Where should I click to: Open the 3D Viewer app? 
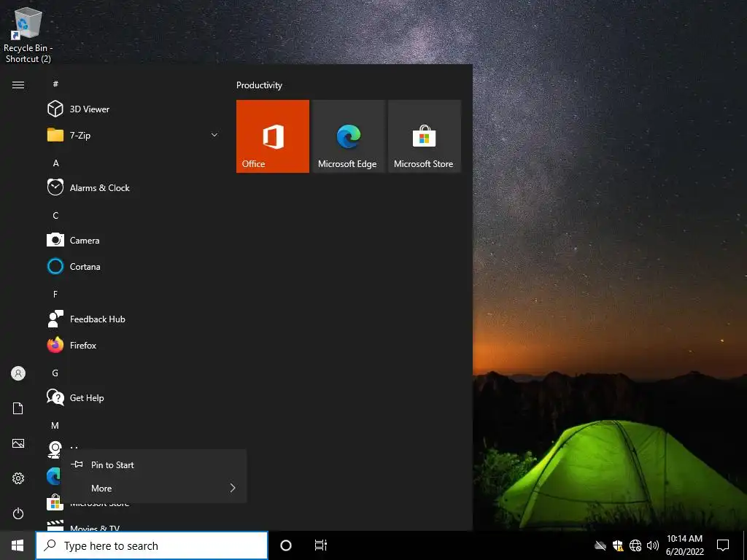tap(133, 109)
